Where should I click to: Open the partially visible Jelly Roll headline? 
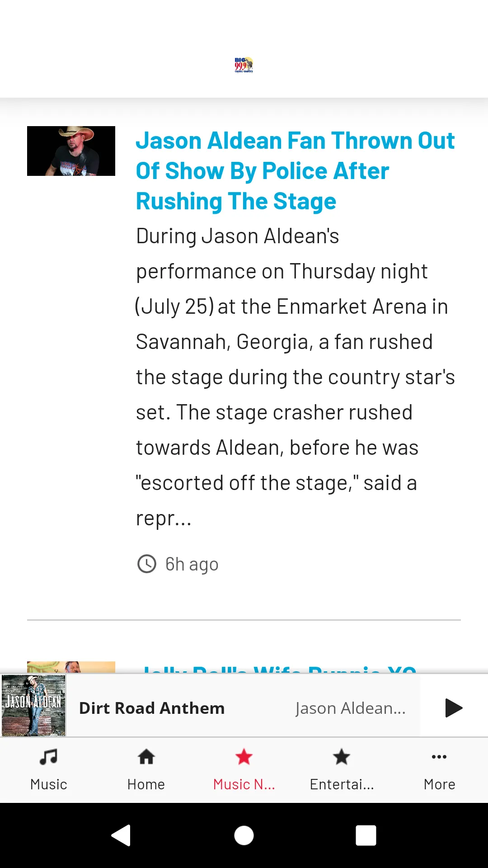coord(280,668)
